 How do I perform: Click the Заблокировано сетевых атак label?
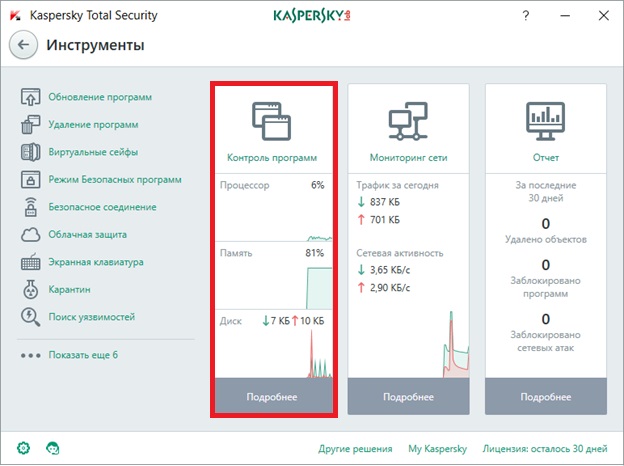click(x=546, y=341)
